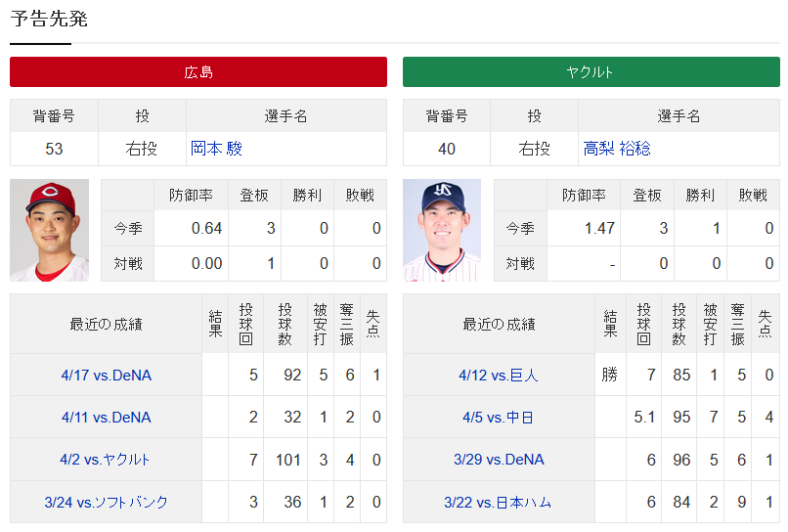Screen dimensions: 788x532
Task: Open the 4/5 vs.中日 game link
Action: click(x=499, y=418)
